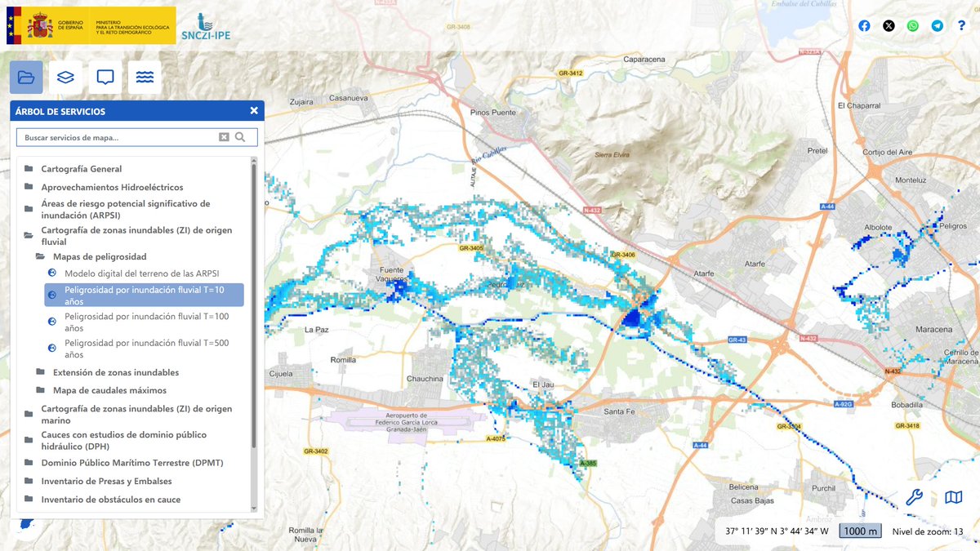Collapse the Mapas de peligrosidad folder
This screenshot has width=980, height=551.
[100, 256]
